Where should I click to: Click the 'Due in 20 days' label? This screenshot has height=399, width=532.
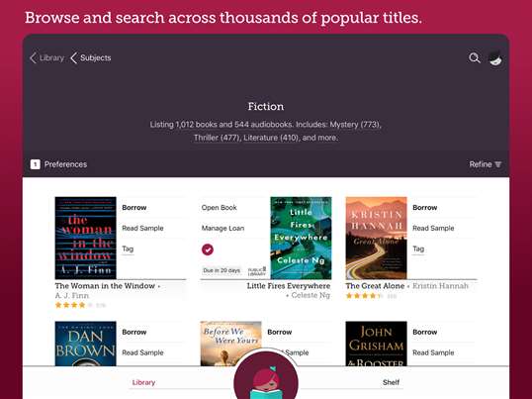(x=222, y=270)
